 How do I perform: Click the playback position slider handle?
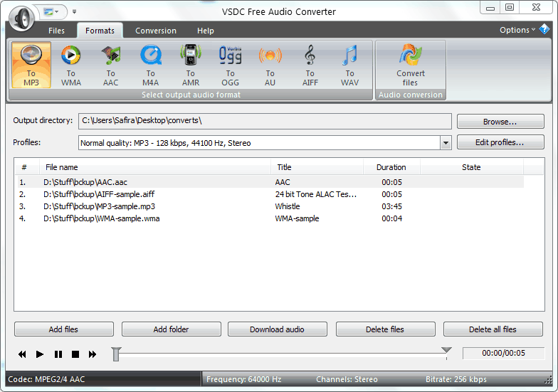[x=116, y=354]
